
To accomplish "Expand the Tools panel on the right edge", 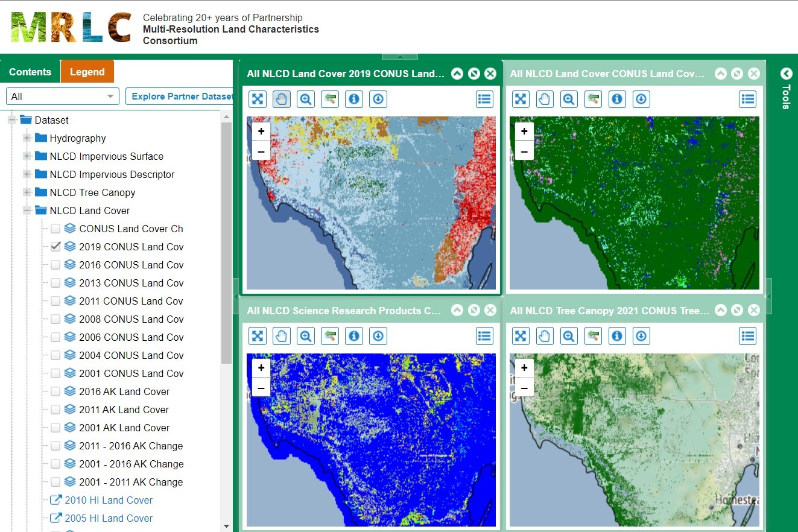I will point(786,74).
